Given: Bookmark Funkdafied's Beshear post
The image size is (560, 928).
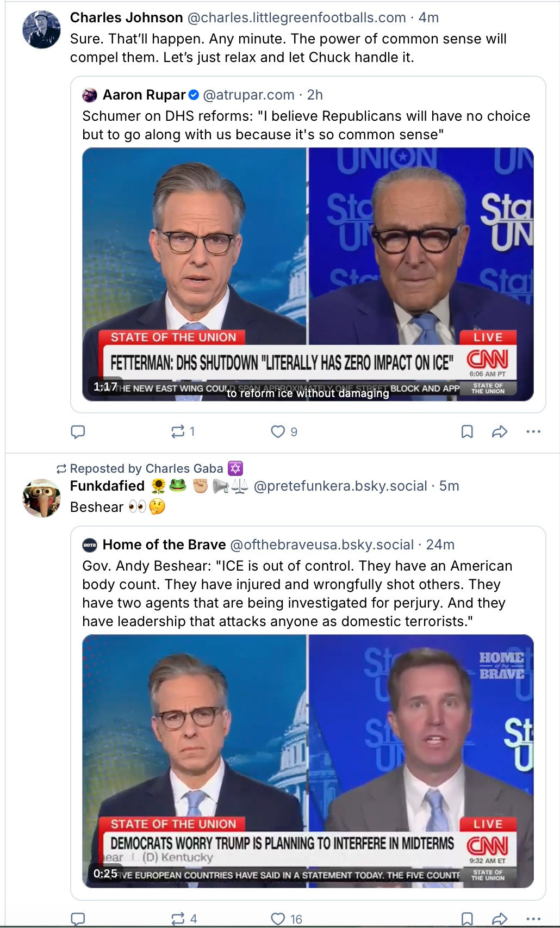Looking at the screenshot, I should pyautogui.click(x=467, y=919).
